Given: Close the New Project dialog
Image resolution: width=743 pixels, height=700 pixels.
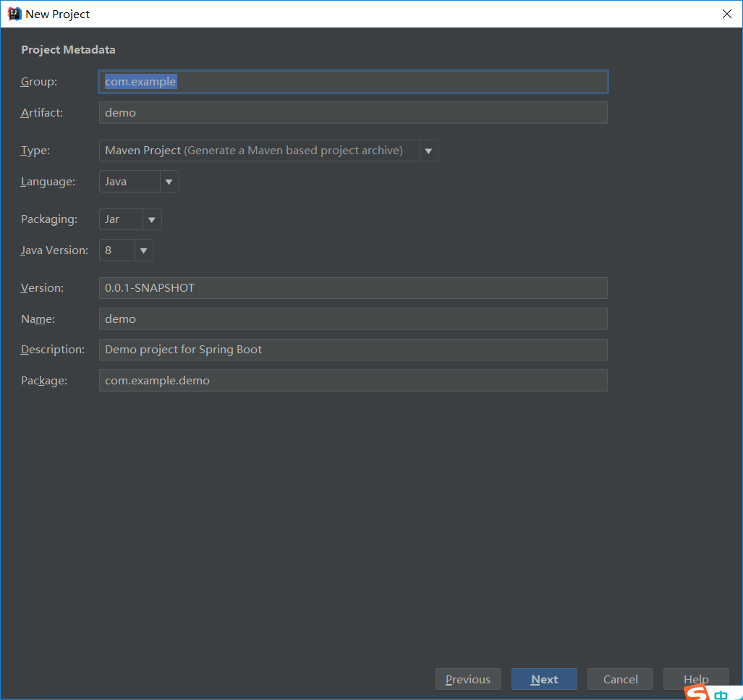Looking at the screenshot, I should pos(727,14).
